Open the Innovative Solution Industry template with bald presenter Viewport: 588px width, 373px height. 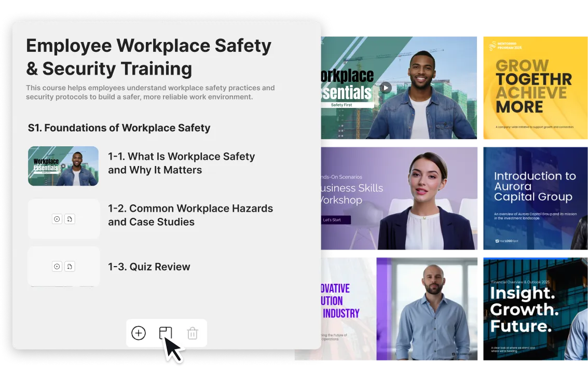pos(399,309)
